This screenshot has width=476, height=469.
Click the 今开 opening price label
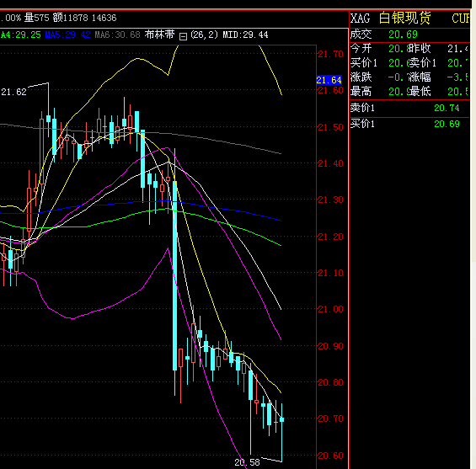(361, 48)
